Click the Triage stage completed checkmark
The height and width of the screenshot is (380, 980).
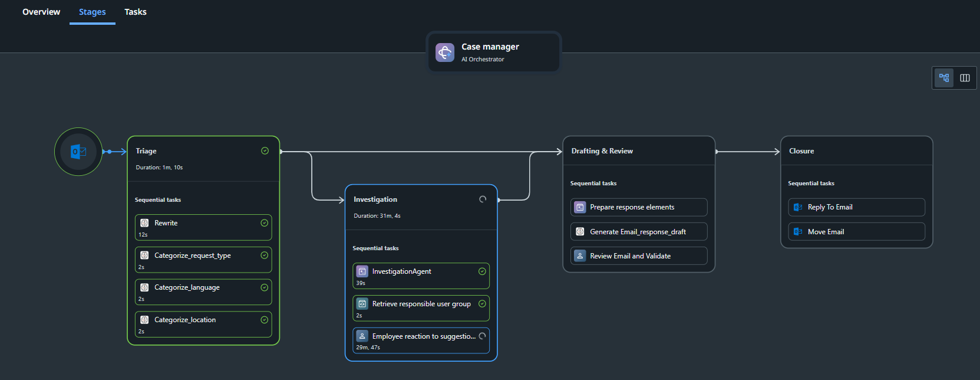pyautogui.click(x=265, y=151)
